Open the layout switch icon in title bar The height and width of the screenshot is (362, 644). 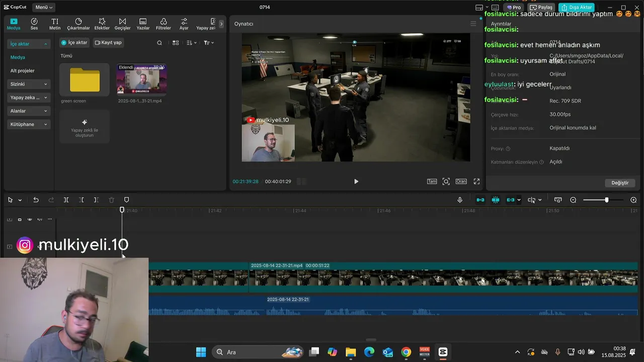pyautogui.click(x=479, y=8)
